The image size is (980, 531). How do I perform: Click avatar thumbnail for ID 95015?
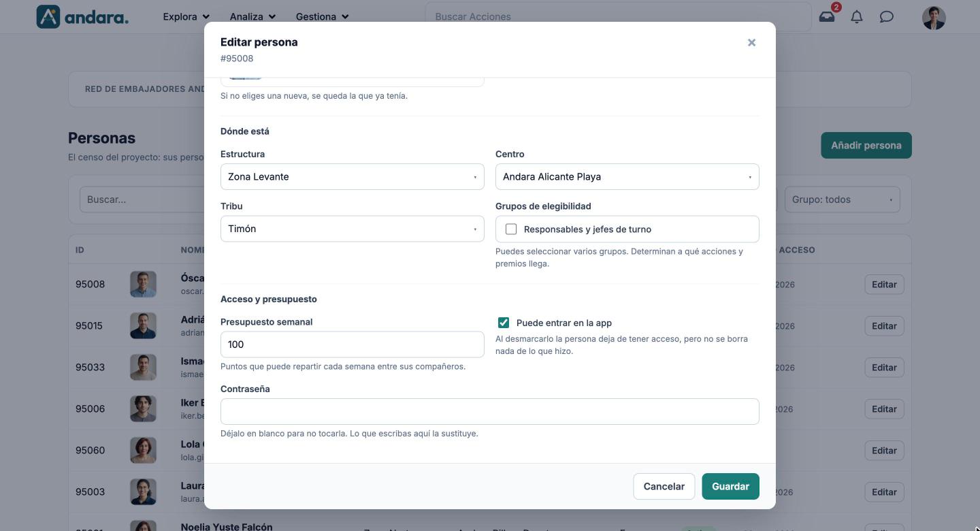[x=143, y=326]
